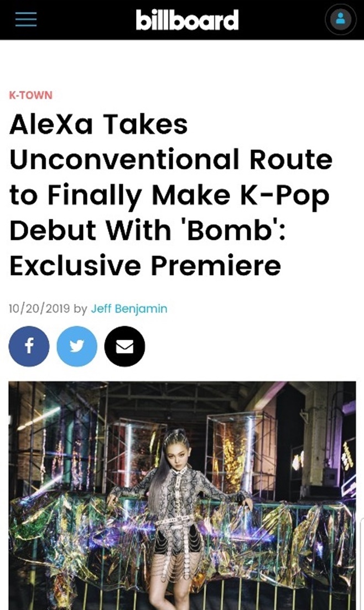Click the AleXa article headline
The image size is (364, 610).
pos(171,194)
